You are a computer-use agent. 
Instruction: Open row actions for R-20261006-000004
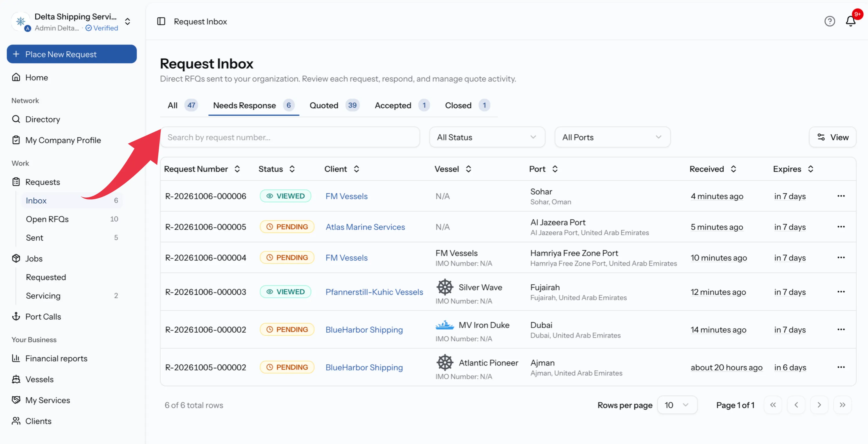pyautogui.click(x=841, y=257)
